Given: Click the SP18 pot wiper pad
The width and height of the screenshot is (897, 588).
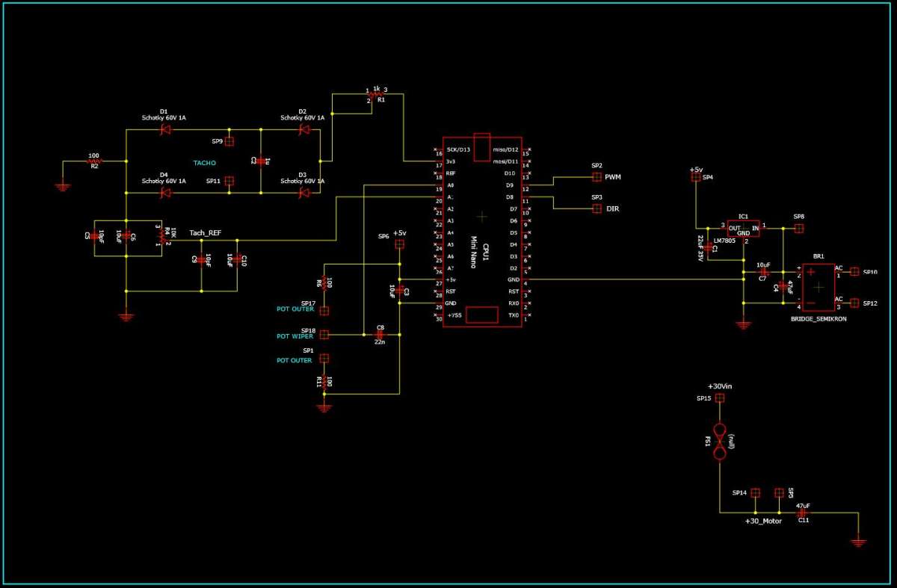Looking at the screenshot, I should (324, 335).
